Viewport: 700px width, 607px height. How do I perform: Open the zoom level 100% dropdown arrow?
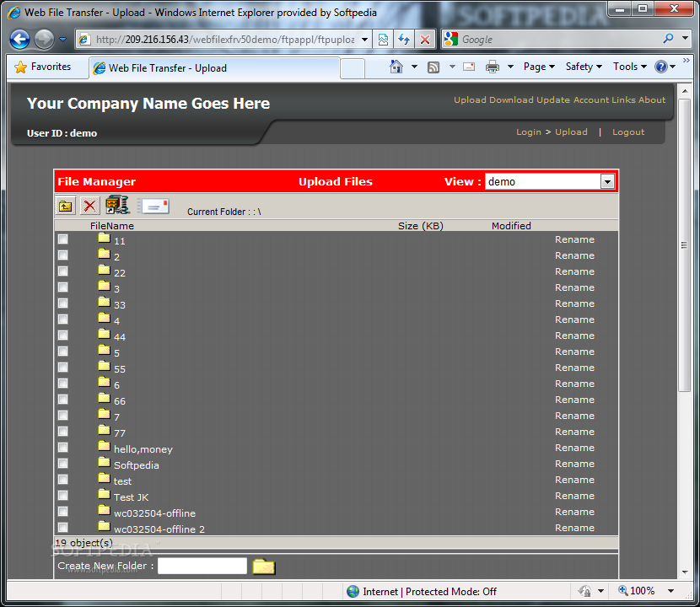tap(670, 591)
